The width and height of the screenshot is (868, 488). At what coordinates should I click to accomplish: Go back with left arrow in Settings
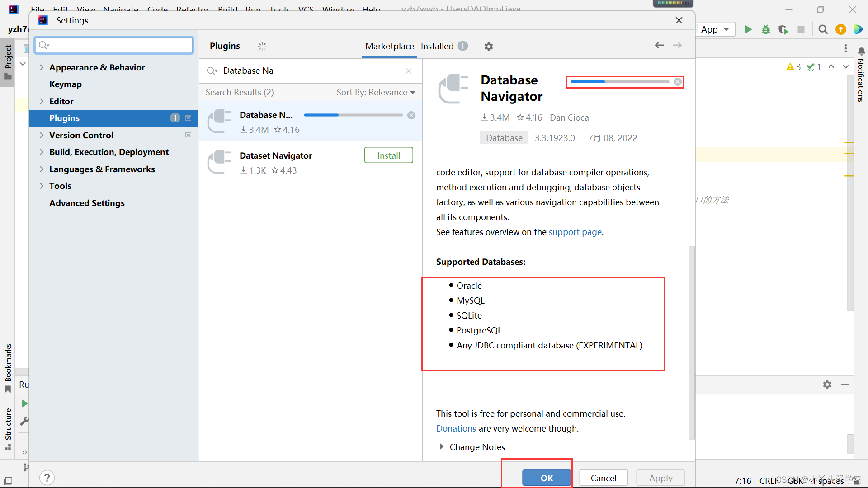pos(659,45)
